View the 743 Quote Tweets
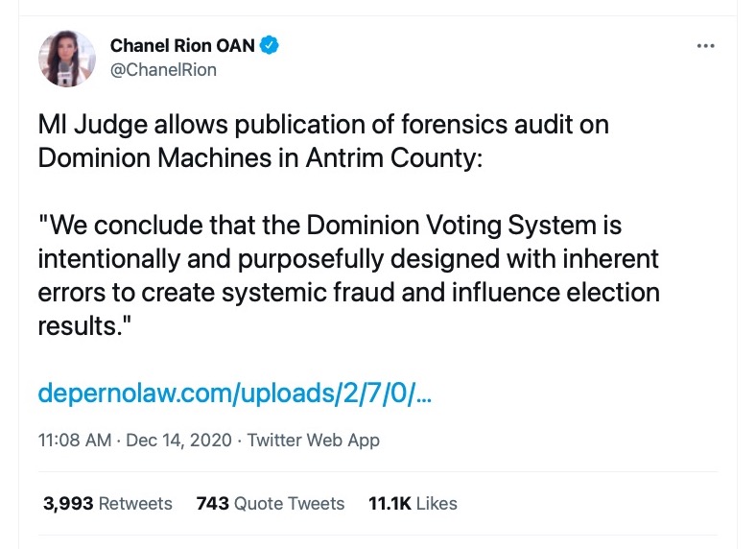 pos(270,503)
